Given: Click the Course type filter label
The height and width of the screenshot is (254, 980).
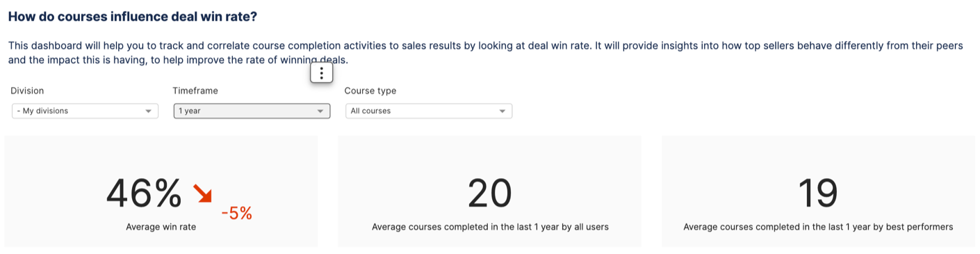Looking at the screenshot, I should [x=370, y=90].
